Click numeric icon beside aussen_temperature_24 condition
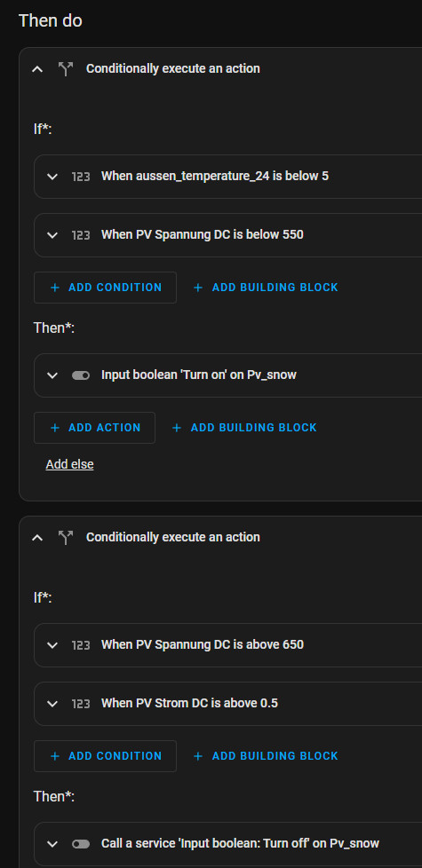 [x=81, y=177]
